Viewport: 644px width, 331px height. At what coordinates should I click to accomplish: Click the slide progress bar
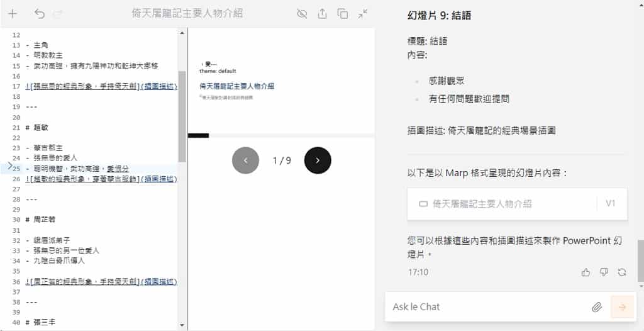(281, 136)
